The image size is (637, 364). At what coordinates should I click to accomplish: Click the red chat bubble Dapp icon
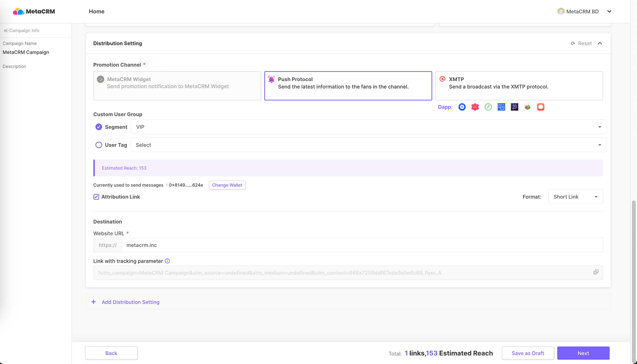pyautogui.click(x=541, y=107)
